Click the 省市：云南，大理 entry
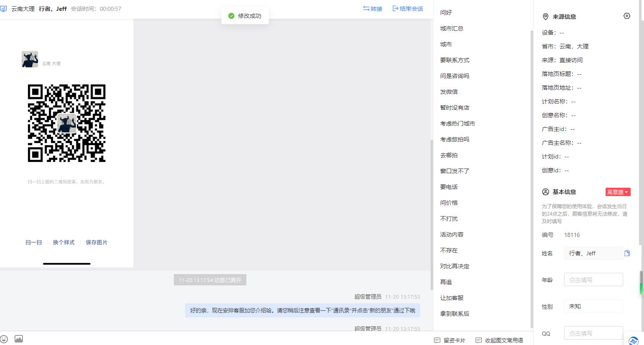The width and height of the screenshot is (644, 345). tap(565, 46)
